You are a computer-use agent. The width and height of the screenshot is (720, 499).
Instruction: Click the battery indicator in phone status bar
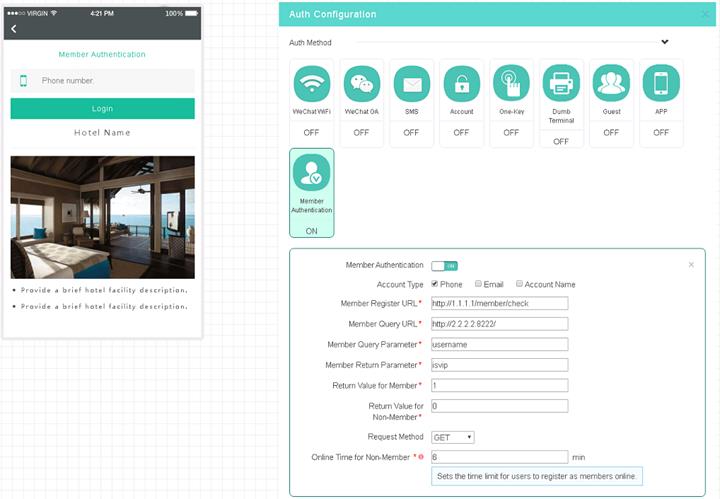(x=191, y=13)
